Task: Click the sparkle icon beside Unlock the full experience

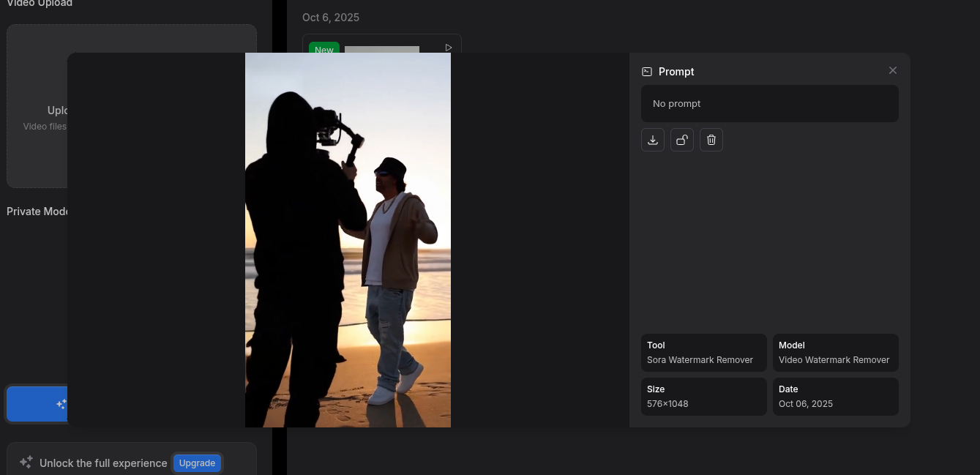Action: click(x=26, y=463)
